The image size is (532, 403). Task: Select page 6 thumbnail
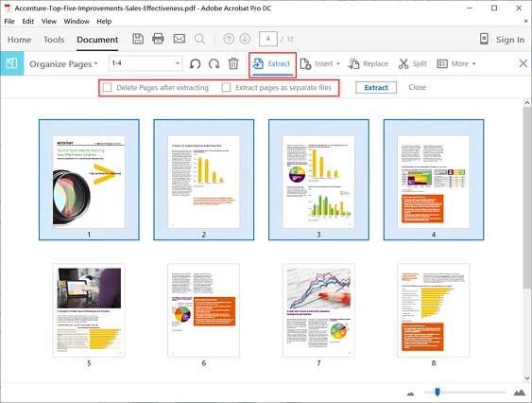pyautogui.click(x=203, y=310)
